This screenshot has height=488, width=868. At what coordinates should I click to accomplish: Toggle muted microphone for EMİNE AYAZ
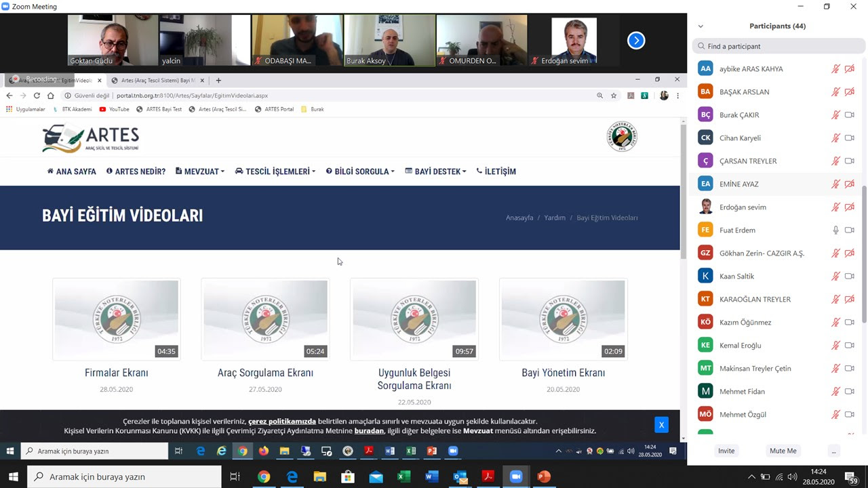pos(835,184)
